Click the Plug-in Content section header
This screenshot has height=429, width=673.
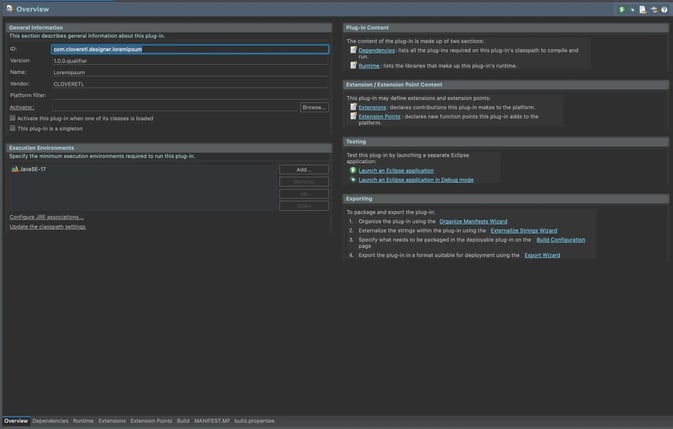coord(506,27)
